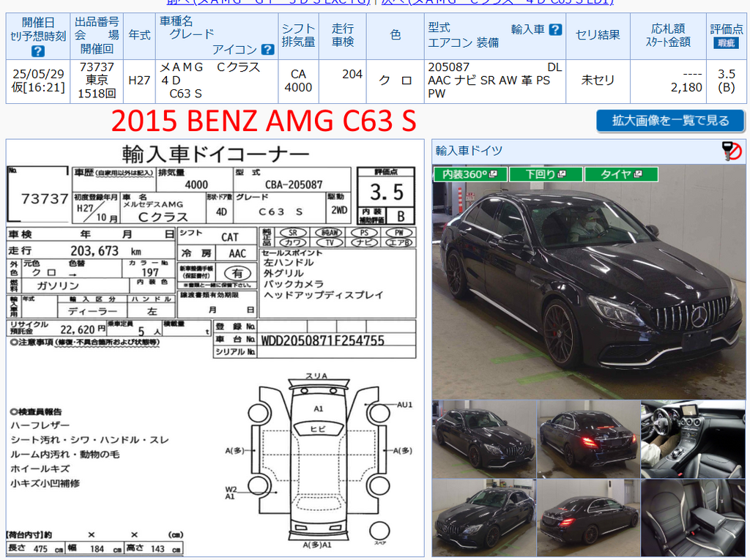Image resolution: width=750 pixels, height=560 pixels.
Task: Click the crossed-out key icon
Action: (732, 151)
